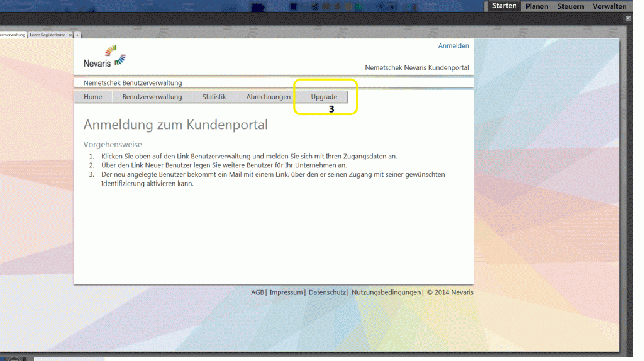Viewport: 644px width, 361px height.
Task: Open the Datenschutz footer link
Action: 326,292
